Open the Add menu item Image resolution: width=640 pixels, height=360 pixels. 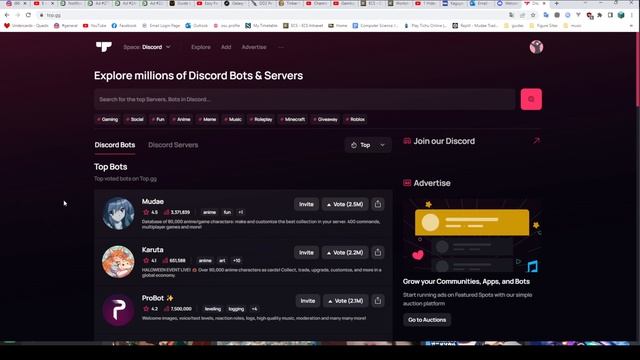226,47
